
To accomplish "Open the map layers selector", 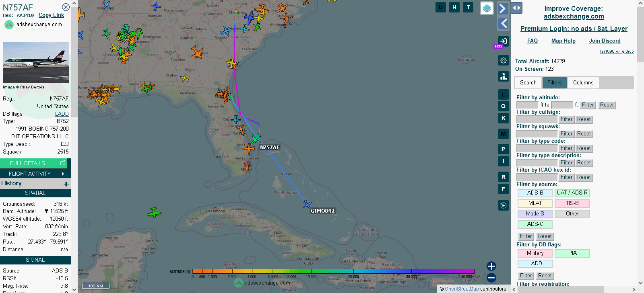I will 487,8.
